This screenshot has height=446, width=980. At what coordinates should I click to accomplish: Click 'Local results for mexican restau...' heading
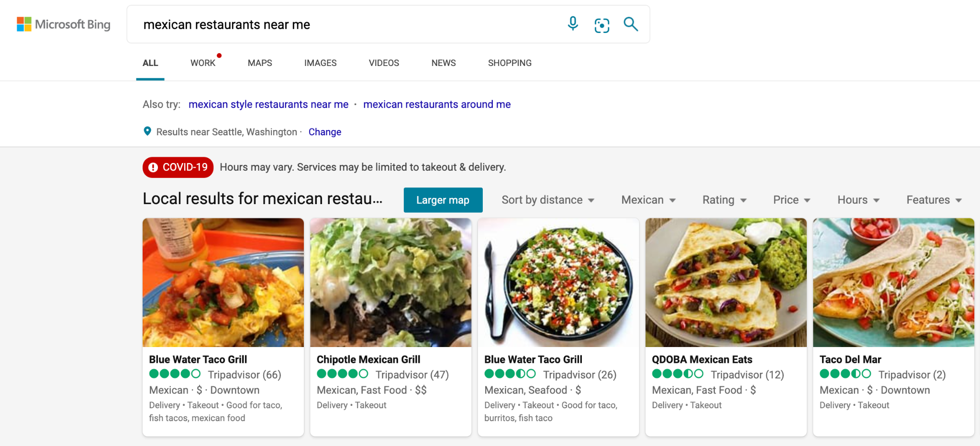pyautogui.click(x=263, y=199)
